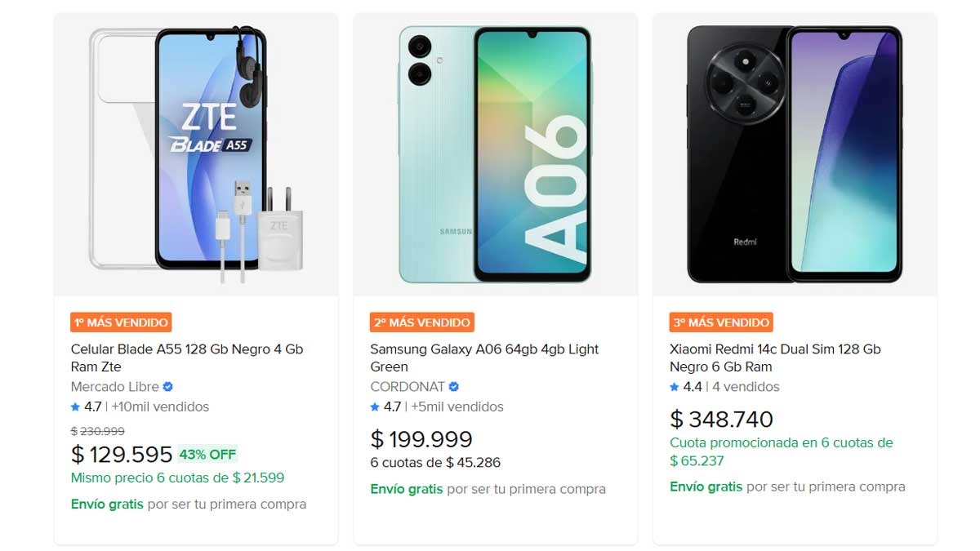Click the 43% OFF discount tag

pos(207,454)
